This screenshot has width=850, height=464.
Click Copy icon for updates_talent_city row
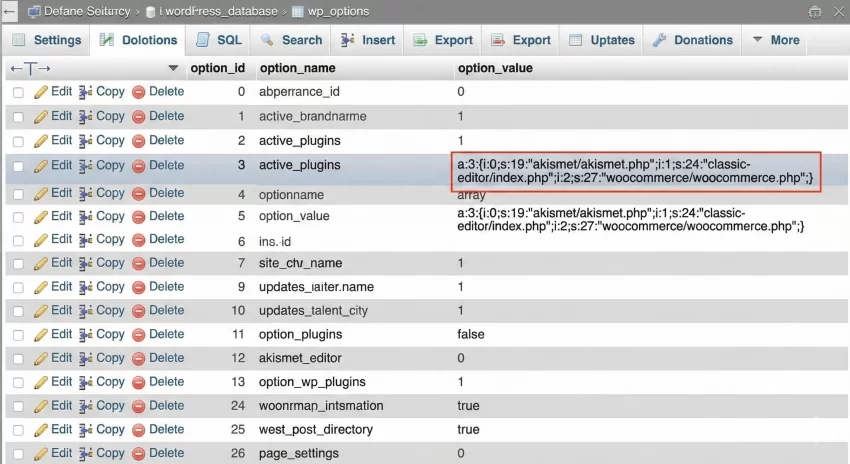(86, 311)
